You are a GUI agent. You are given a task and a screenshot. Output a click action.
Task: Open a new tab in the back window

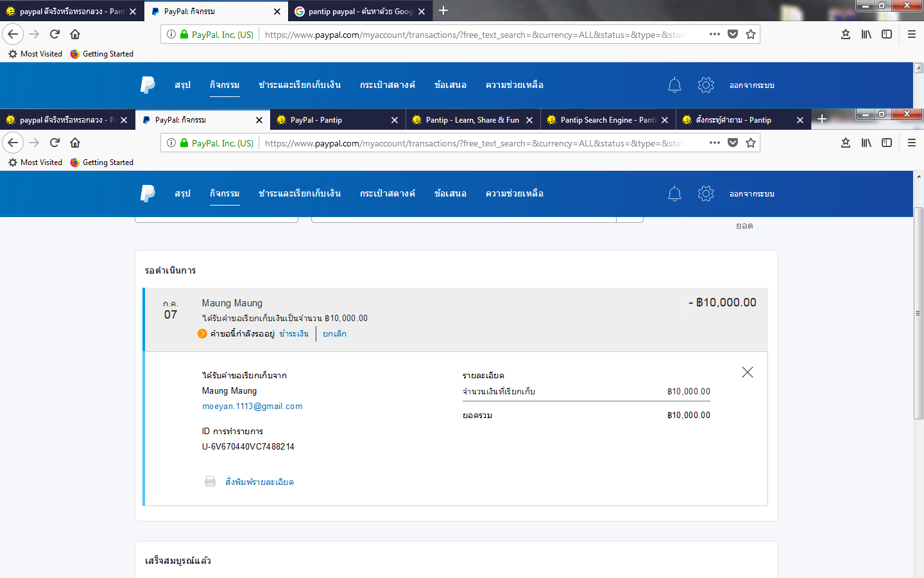[x=443, y=11]
